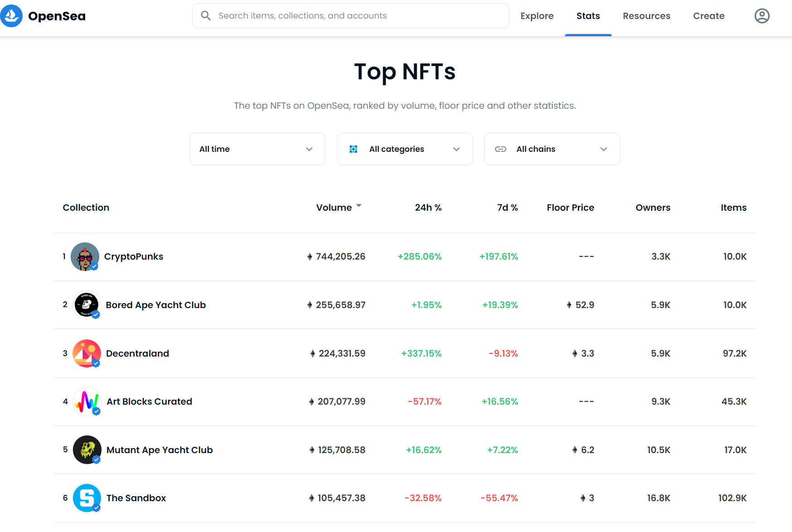Viewport: 792px width, 532px height.
Task: Open Mutant Ape Yacht Club avatar
Action: 87,450
